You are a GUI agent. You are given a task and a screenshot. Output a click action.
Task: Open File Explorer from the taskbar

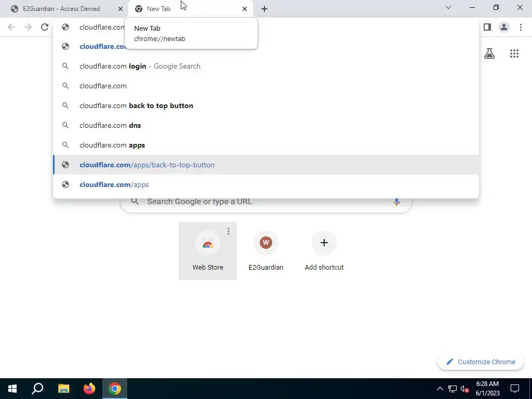click(x=63, y=389)
